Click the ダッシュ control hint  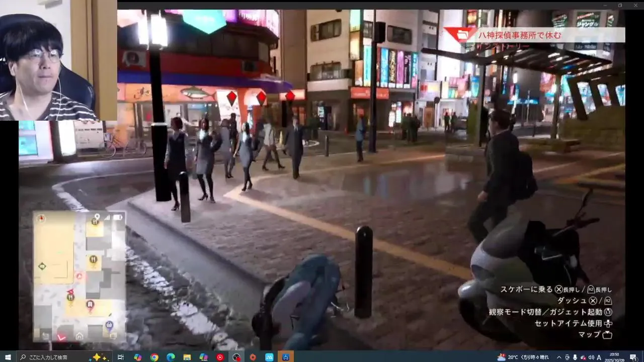coord(585,301)
